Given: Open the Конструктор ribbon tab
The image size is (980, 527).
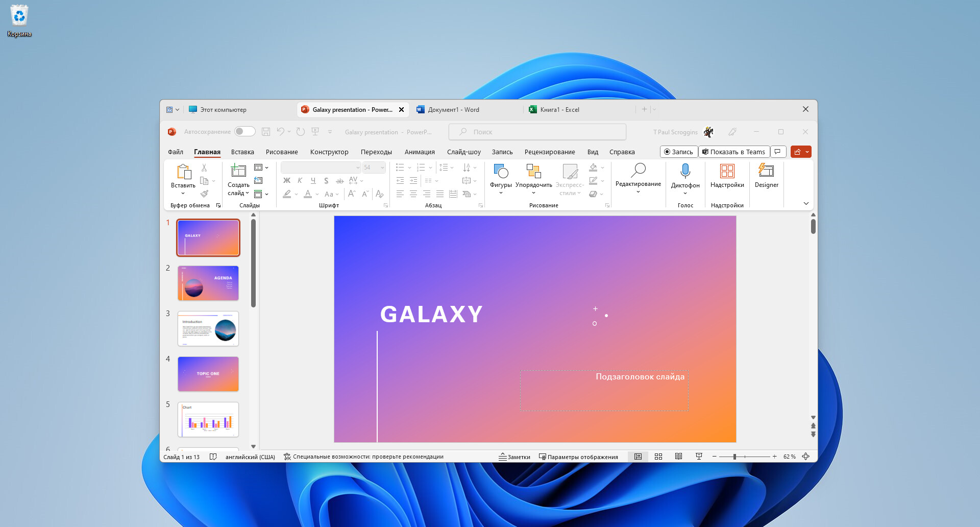Looking at the screenshot, I should (329, 152).
